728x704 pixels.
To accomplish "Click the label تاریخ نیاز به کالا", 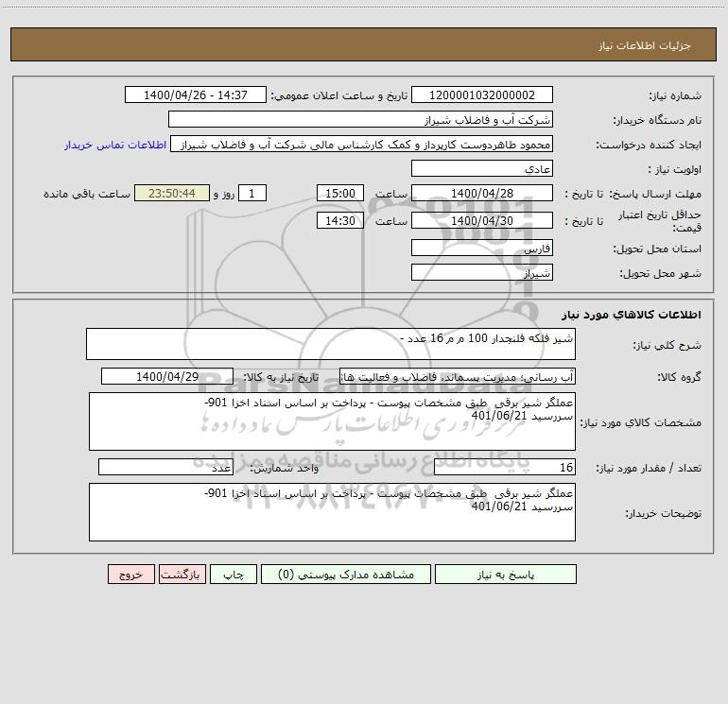I will pyautogui.click(x=281, y=377).
